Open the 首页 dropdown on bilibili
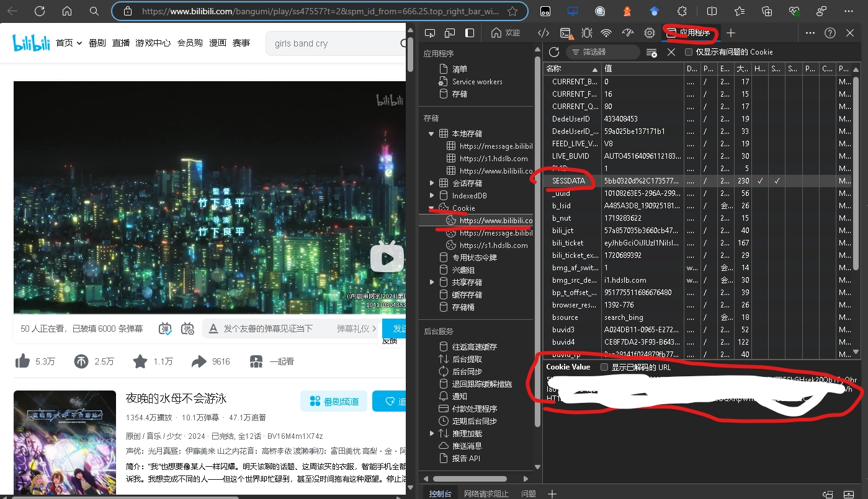This screenshot has width=868, height=499. pyautogui.click(x=69, y=43)
